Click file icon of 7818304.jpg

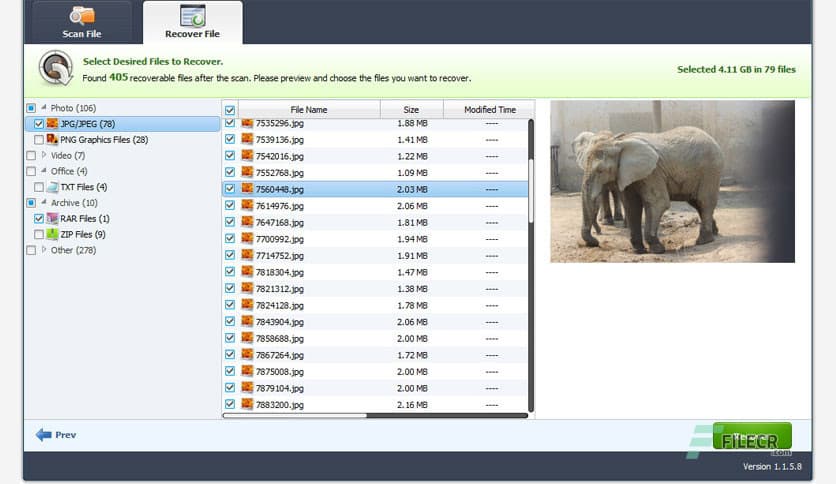point(247,271)
